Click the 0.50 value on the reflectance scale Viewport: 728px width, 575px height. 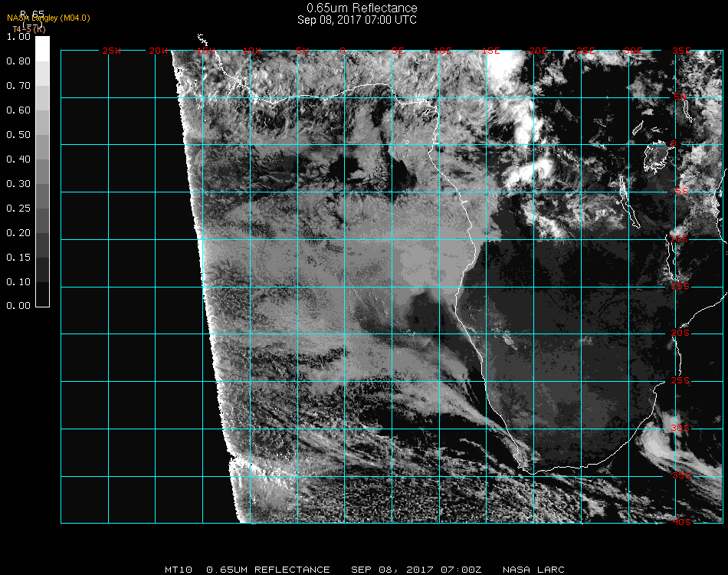pyautogui.click(x=18, y=135)
